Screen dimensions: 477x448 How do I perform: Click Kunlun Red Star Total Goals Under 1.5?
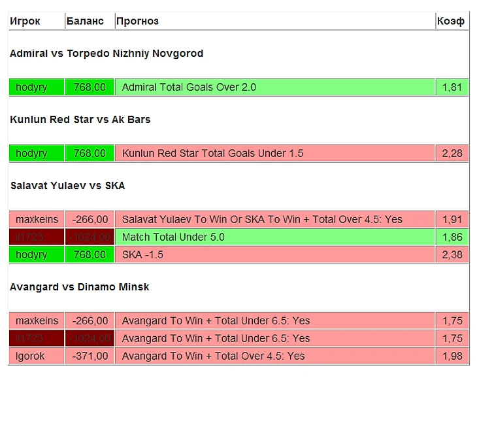click(274, 153)
